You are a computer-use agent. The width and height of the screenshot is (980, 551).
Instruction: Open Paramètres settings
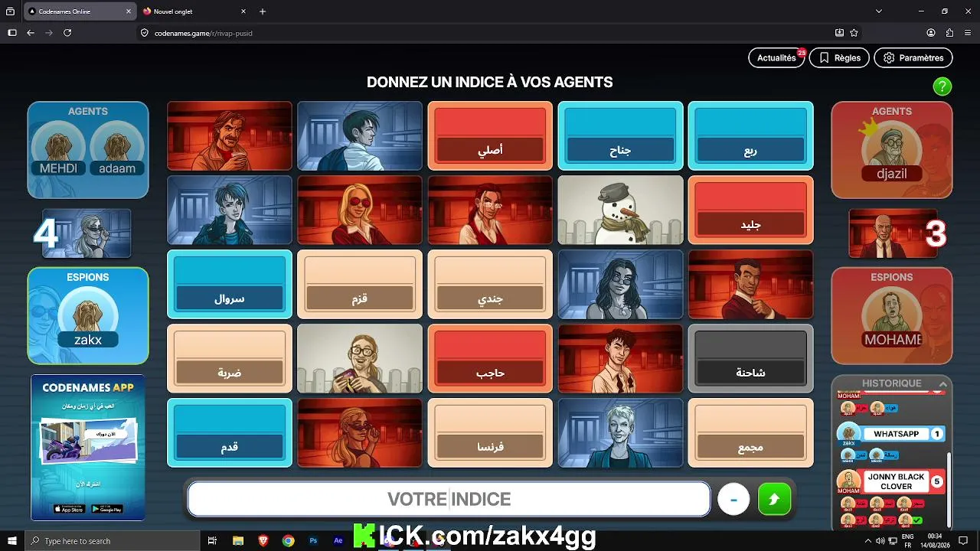pos(913,57)
